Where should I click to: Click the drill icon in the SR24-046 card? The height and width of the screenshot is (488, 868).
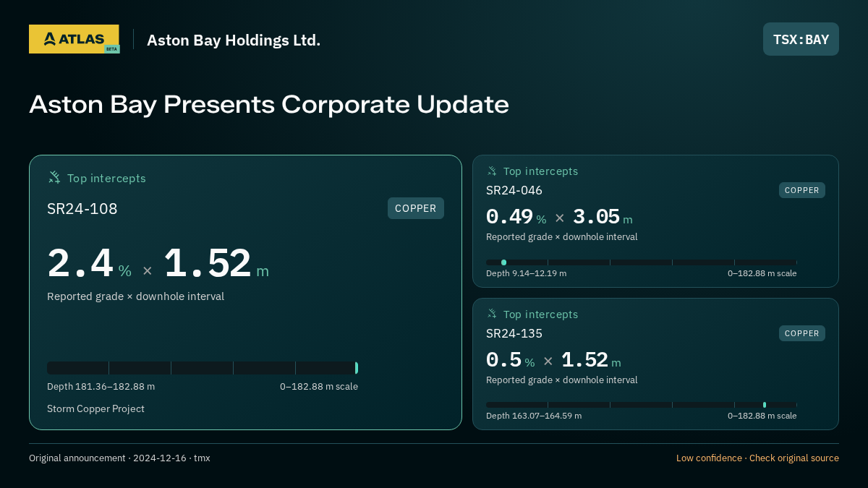tap(492, 171)
